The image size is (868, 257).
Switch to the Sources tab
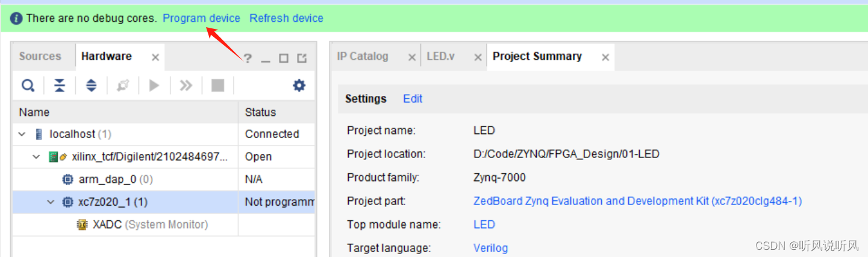40,56
